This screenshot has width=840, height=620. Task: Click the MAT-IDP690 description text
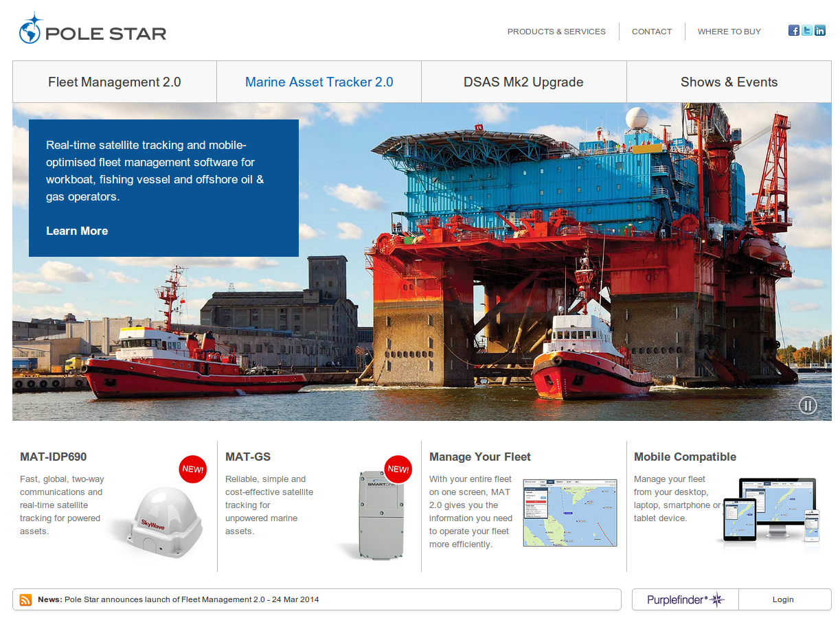click(x=62, y=505)
